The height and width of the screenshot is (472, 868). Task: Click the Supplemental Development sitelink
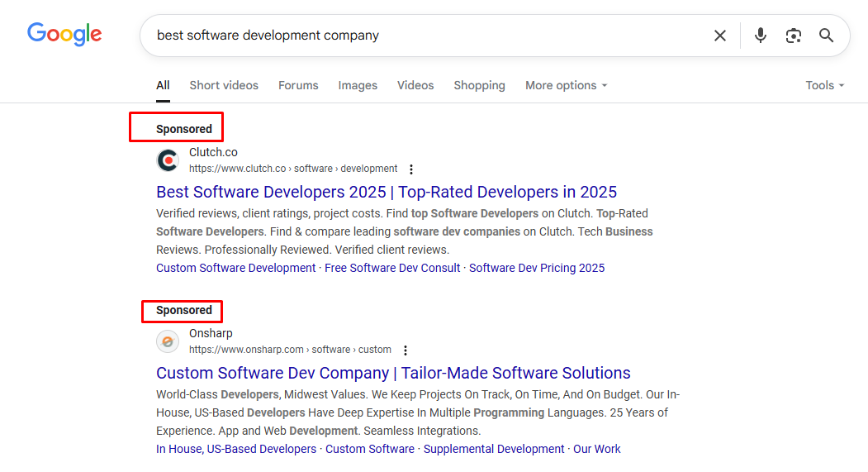coord(494,450)
